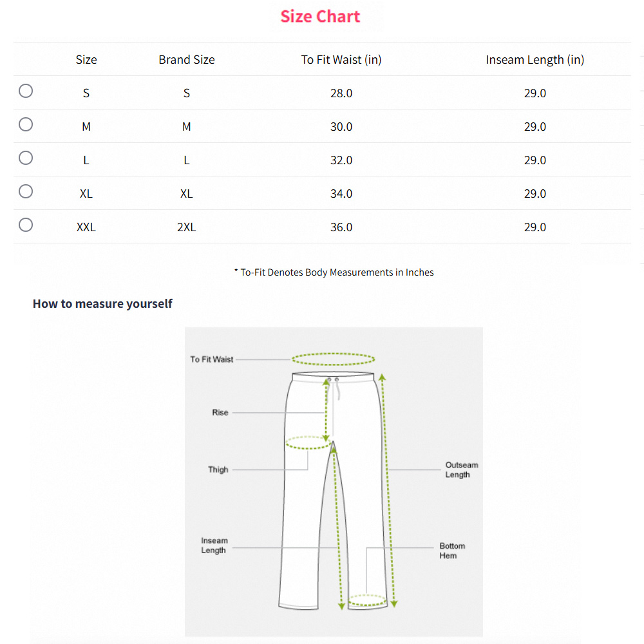Click the To-Fit body measurements footnote

pyautogui.click(x=334, y=272)
